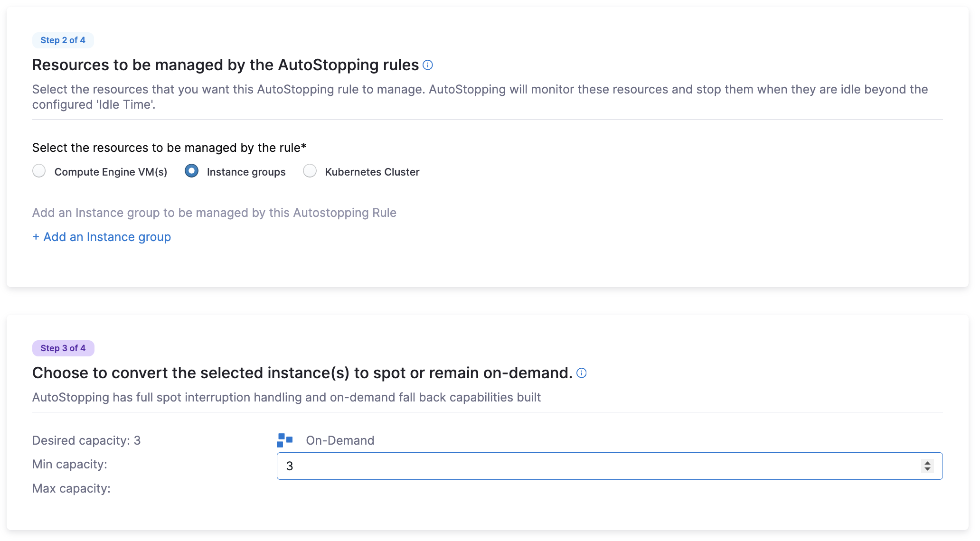Click info icon beside Resources to be managed heading

click(x=427, y=65)
